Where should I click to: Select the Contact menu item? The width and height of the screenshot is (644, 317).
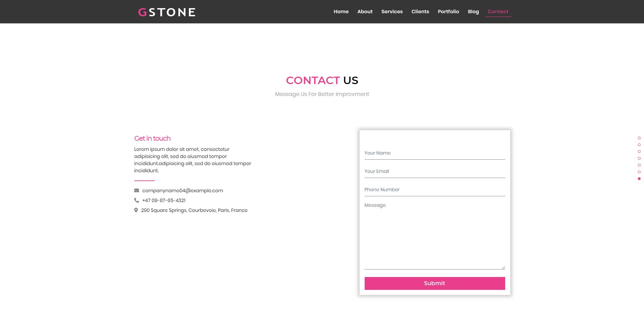[x=498, y=12]
